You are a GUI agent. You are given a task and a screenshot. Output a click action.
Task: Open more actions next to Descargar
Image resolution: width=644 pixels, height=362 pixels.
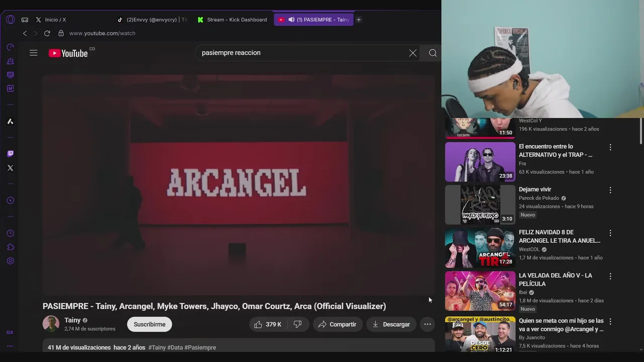point(427,324)
